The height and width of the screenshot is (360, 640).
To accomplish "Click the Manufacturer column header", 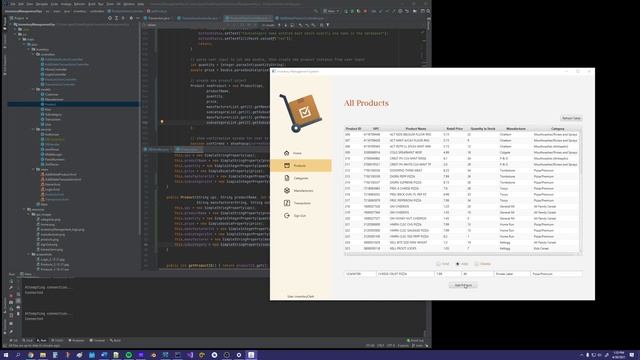I will point(516,129).
